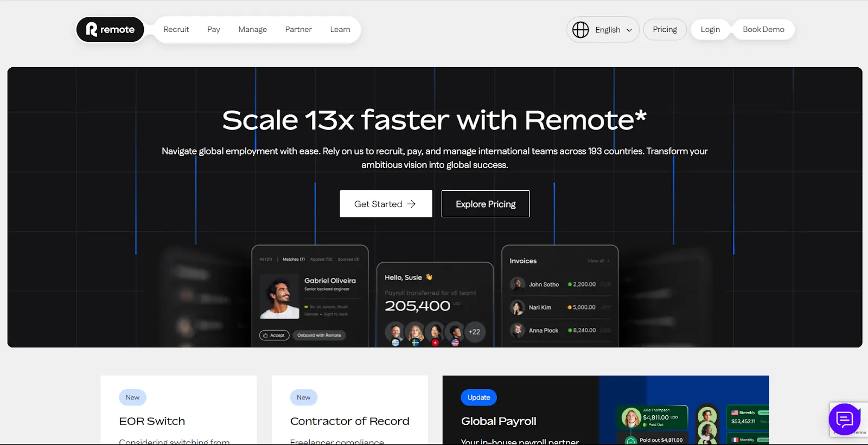Open the Global Payroll card
The image size is (868, 445).
tap(605, 410)
